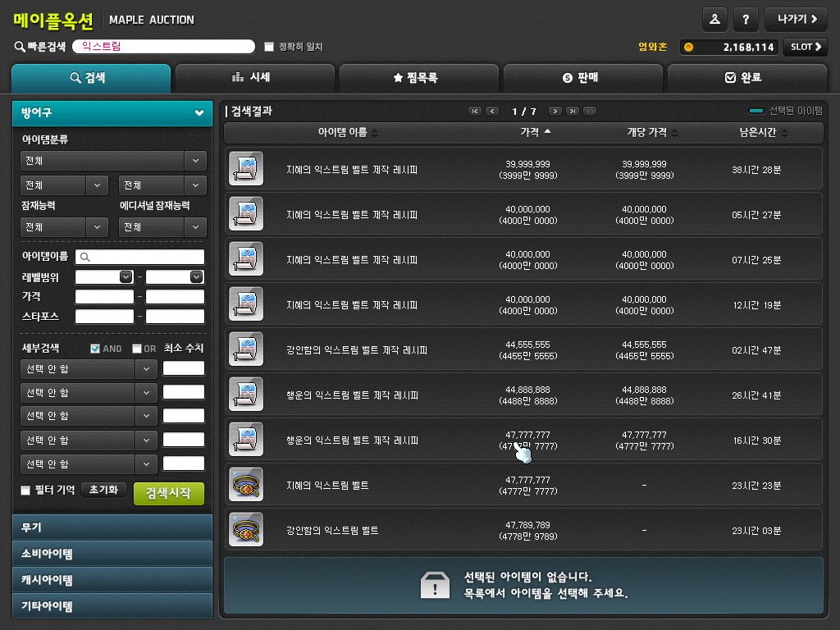Open the 판매 tab

pos(583,78)
